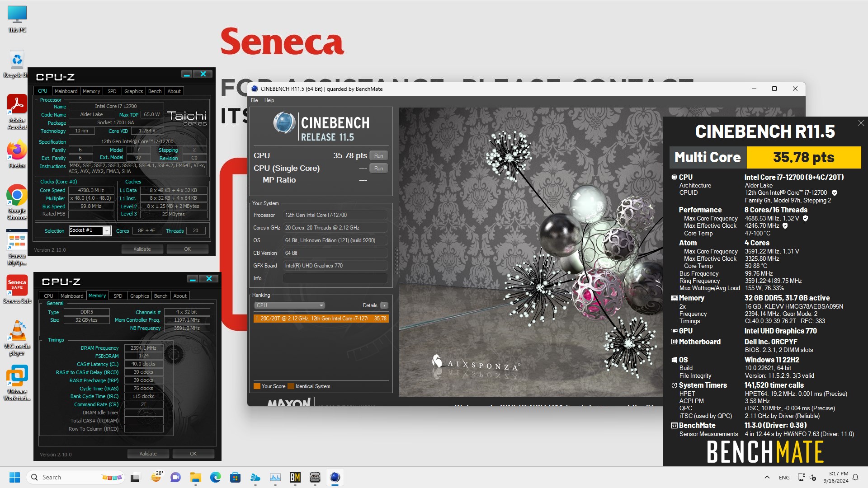The width and height of the screenshot is (868, 488).
Task: Open the weather widget showing 28°
Action: tap(156, 477)
